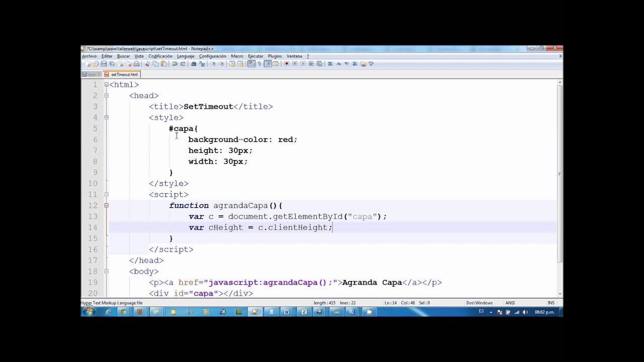The image size is (644, 362).
Task: Collapse the style block on line 4
Action: pyautogui.click(x=106, y=118)
